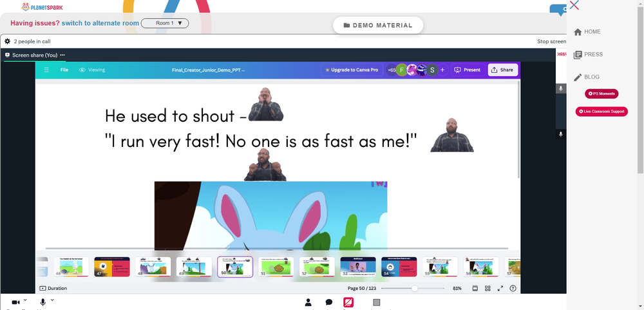Click the green F collaborator avatar
This screenshot has height=310, width=644.
[x=402, y=70]
